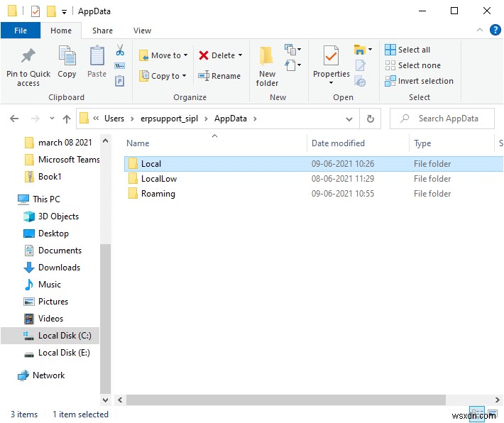Viewport: 504px width, 423px height.
Task: Switch to the View ribbon tab
Action: point(142,31)
